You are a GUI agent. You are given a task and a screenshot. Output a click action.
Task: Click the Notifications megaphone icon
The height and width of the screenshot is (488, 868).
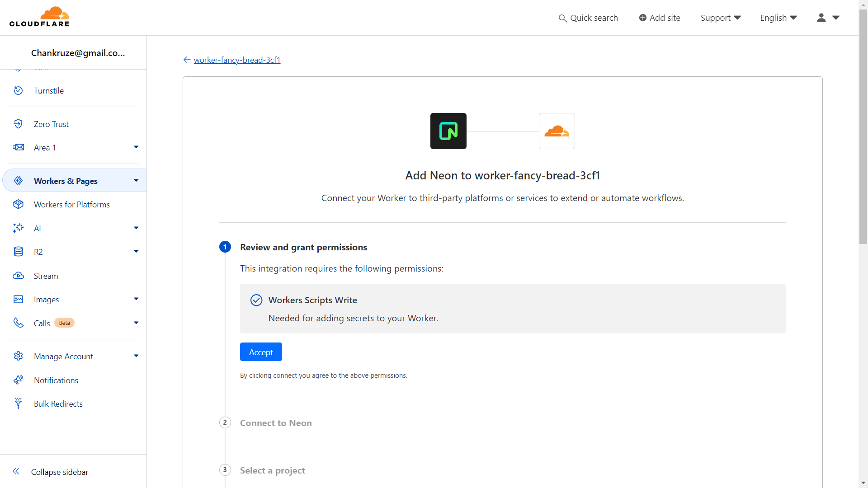pyautogui.click(x=18, y=380)
